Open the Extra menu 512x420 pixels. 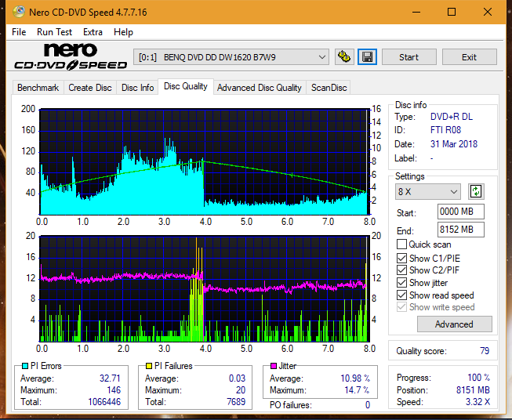pos(93,32)
